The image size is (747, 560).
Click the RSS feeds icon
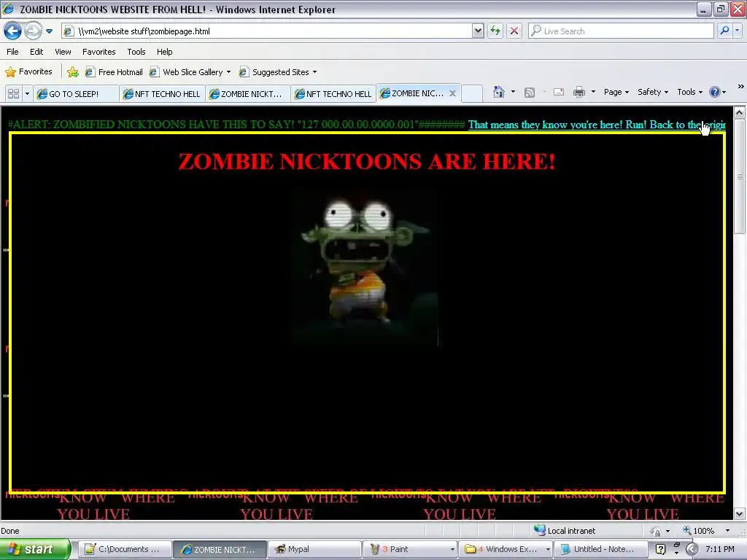tap(530, 93)
